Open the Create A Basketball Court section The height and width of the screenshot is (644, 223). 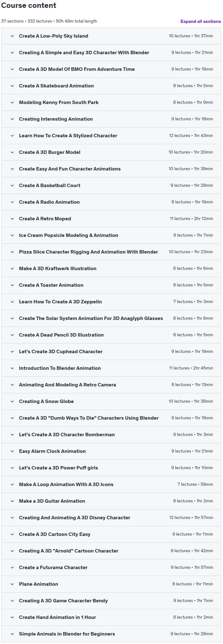pos(111,186)
